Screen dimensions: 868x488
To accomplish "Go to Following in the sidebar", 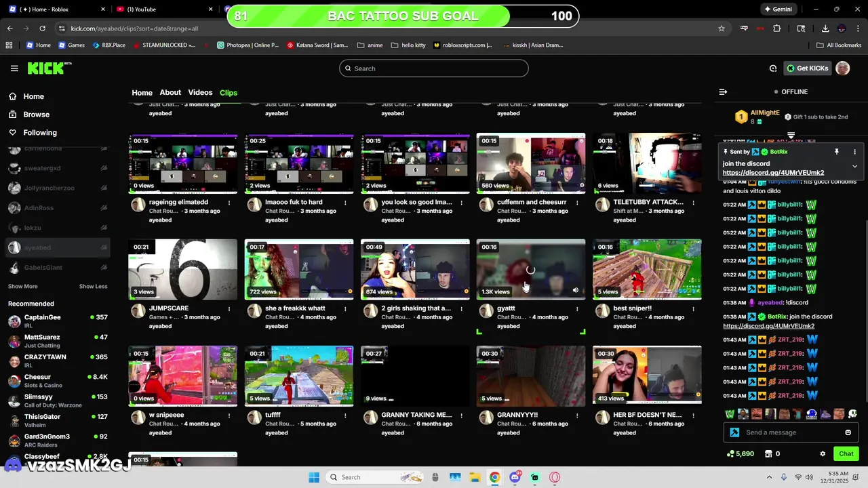I will (x=40, y=133).
